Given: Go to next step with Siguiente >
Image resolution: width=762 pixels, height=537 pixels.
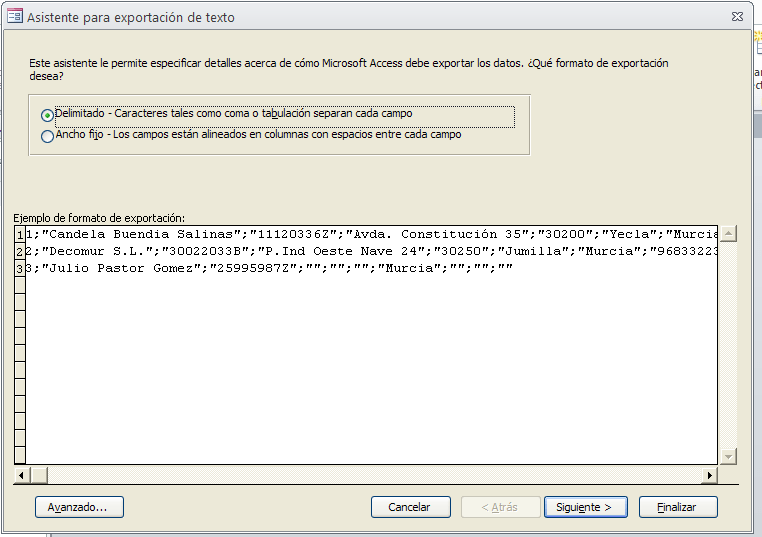Looking at the screenshot, I should pos(585,507).
